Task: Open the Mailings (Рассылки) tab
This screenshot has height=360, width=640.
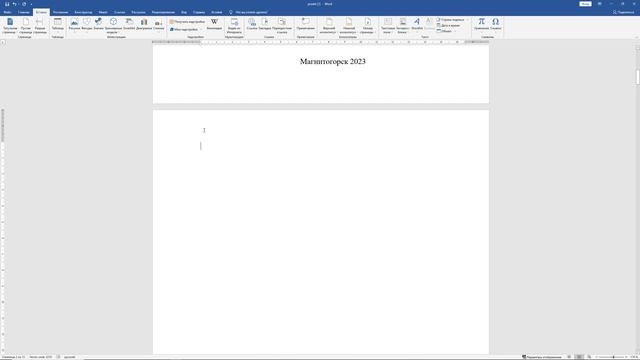Action: pyautogui.click(x=138, y=12)
